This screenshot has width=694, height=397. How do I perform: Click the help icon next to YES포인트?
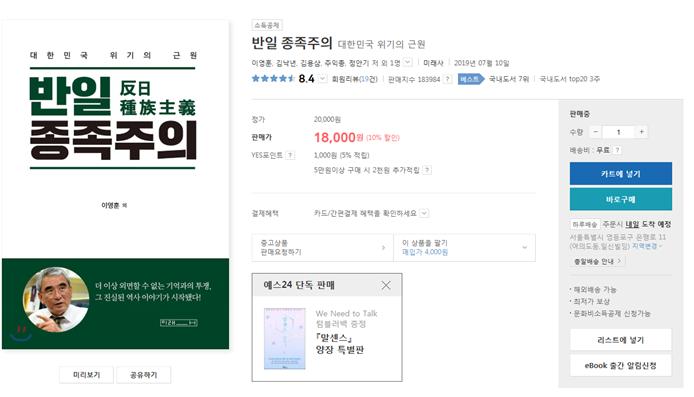[290, 155]
